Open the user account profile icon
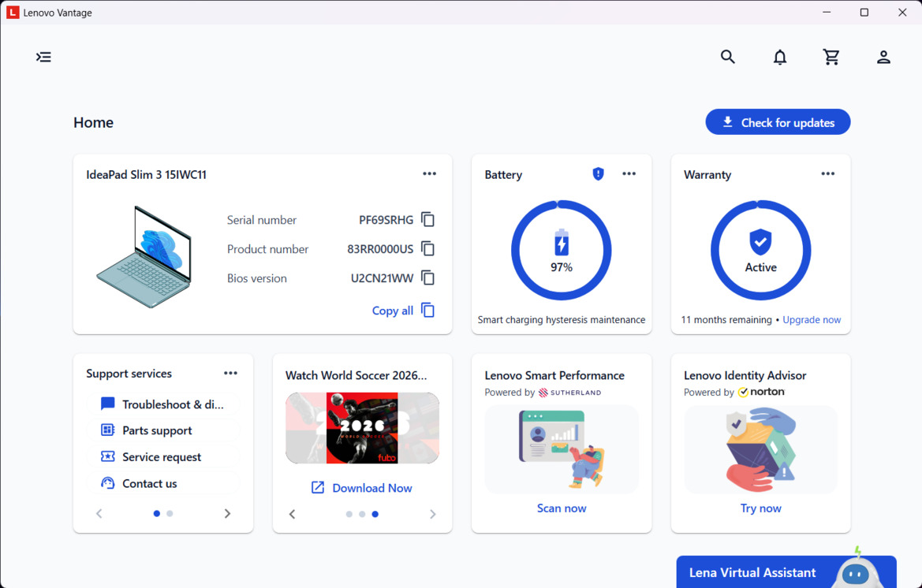 coord(883,57)
